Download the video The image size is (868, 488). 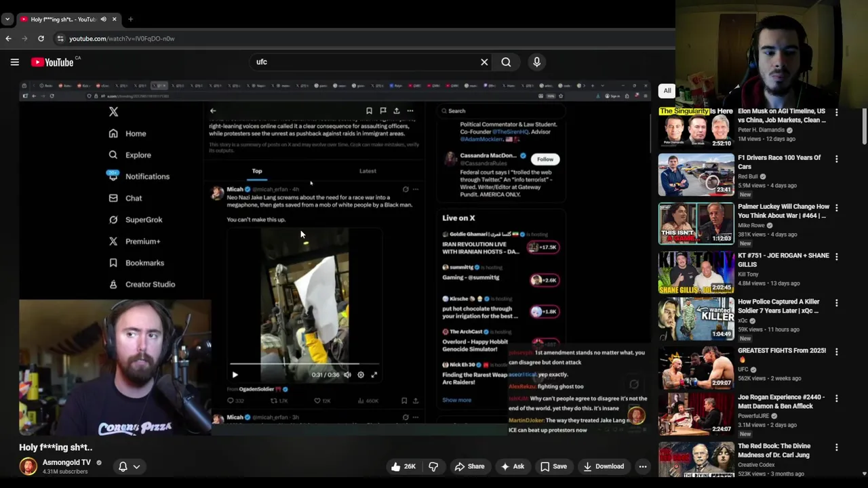tap(603, 466)
